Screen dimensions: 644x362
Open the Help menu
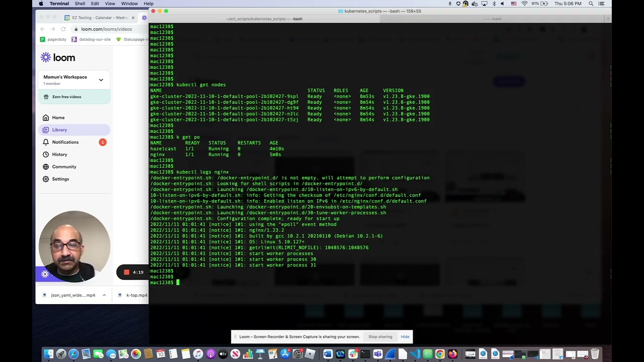coord(148,4)
